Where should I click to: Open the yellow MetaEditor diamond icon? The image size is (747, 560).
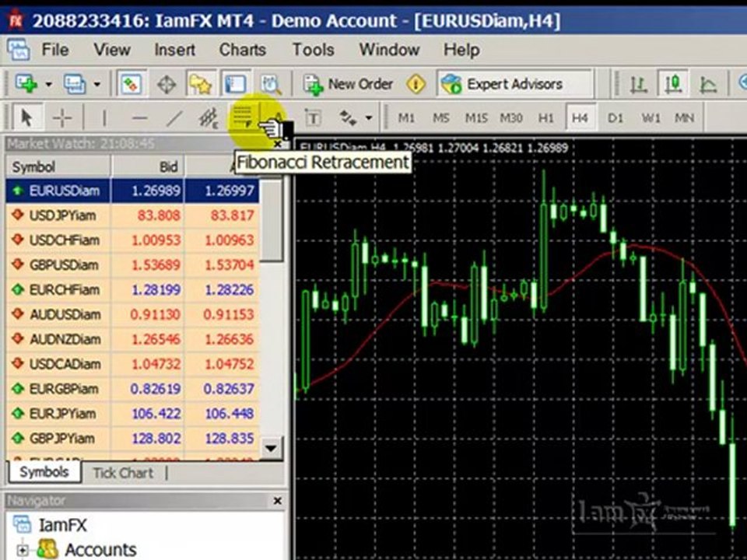click(416, 84)
